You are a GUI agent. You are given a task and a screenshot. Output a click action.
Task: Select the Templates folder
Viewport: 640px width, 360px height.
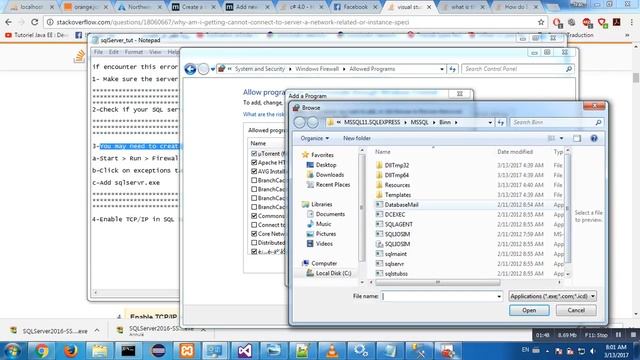(x=397, y=195)
